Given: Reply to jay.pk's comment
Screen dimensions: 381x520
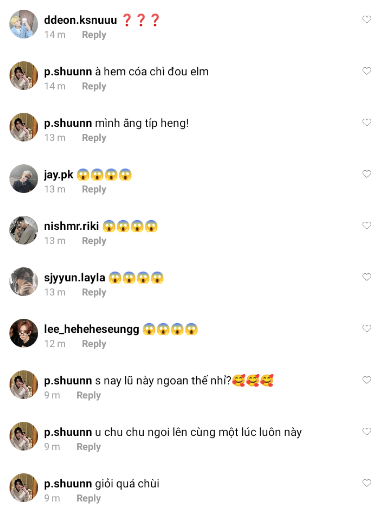Looking at the screenshot, I should pos(94,189).
